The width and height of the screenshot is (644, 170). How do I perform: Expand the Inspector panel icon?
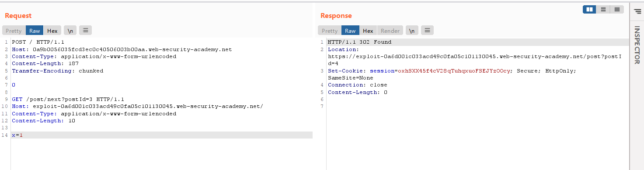(637, 12)
